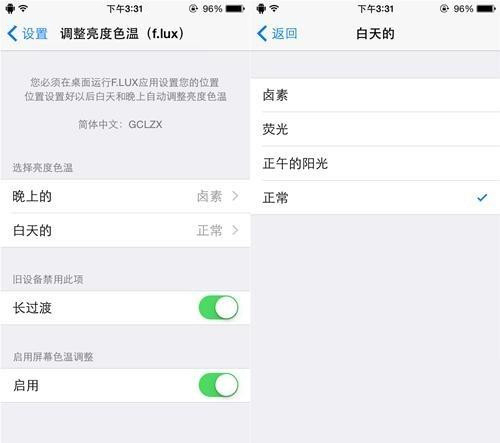Tap the 返回 back button

(277, 34)
